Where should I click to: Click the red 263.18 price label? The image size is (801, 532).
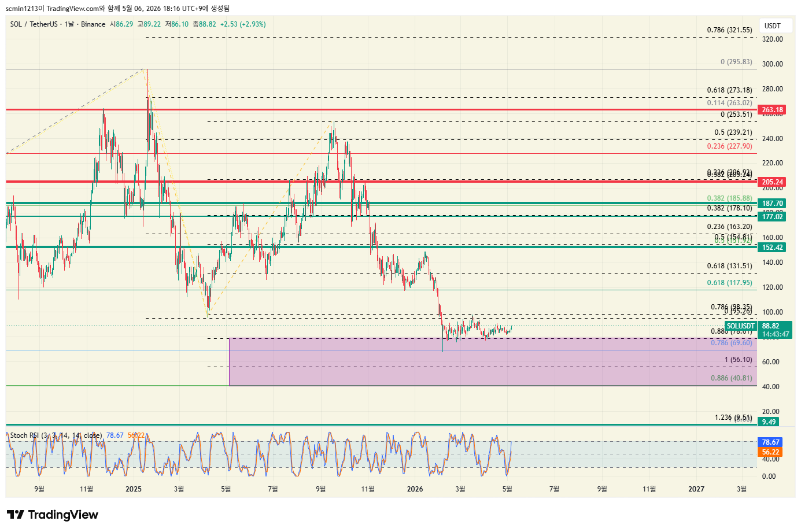click(772, 110)
